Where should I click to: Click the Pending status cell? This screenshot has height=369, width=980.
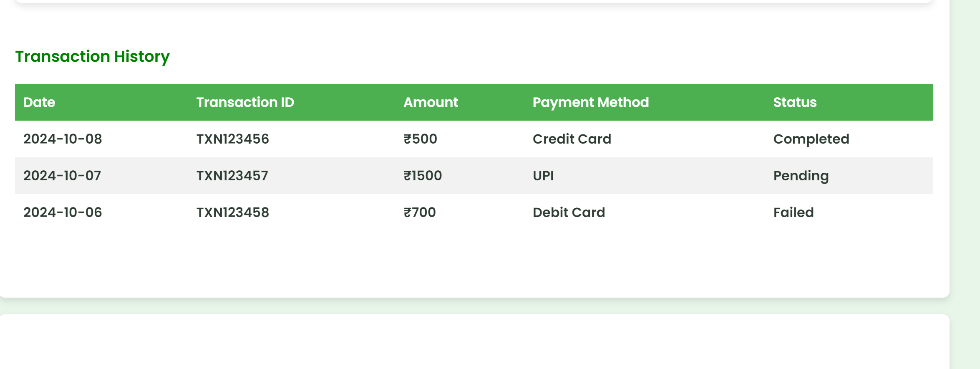tap(801, 176)
